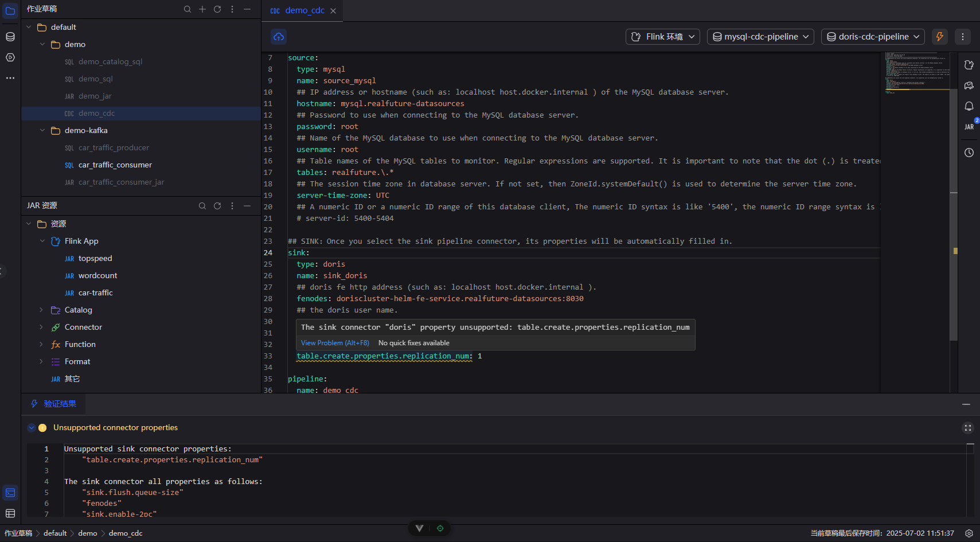Viewport: 980px width, 542px height.
Task: Maximize the validation result panel
Action: tap(968, 428)
